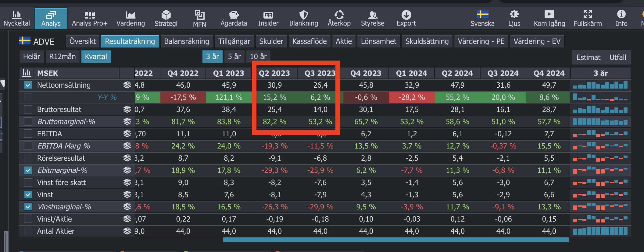Click the Helår period button
Screen dimensions: 644x252
(32, 57)
